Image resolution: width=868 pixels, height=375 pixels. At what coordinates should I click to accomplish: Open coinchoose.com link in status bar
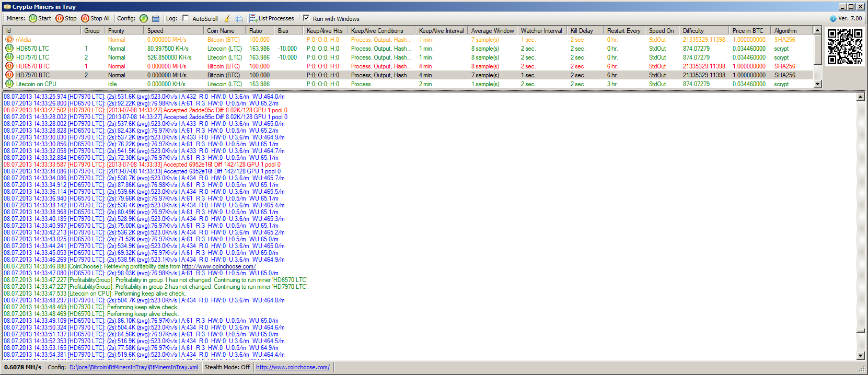pyautogui.click(x=293, y=367)
